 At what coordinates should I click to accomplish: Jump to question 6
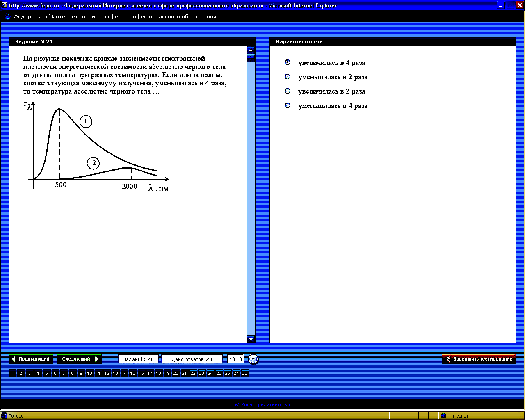(x=55, y=373)
